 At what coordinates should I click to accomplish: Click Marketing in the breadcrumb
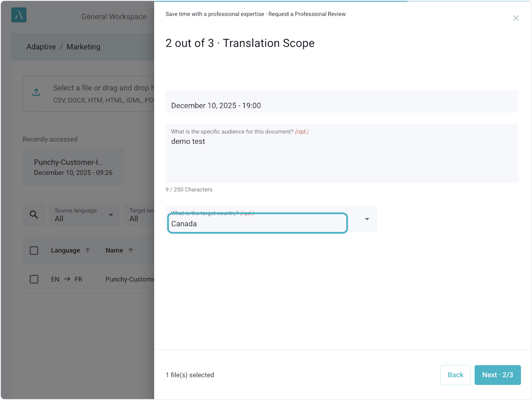pyautogui.click(x=83, y=47)
